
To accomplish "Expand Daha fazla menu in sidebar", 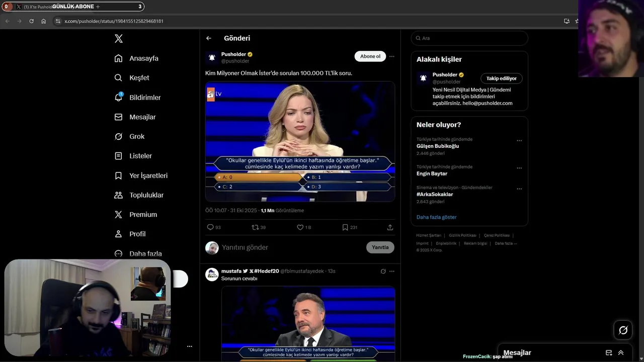I will pos(138,254).
